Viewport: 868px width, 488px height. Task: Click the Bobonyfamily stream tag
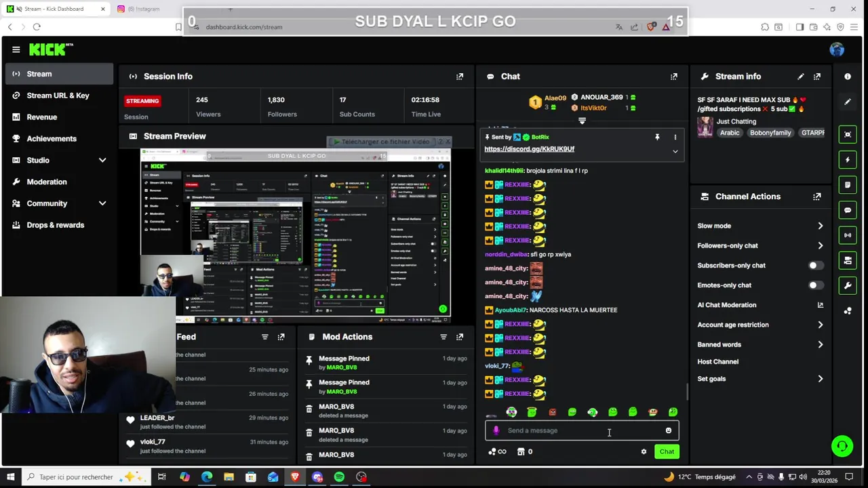click(770, 133)
